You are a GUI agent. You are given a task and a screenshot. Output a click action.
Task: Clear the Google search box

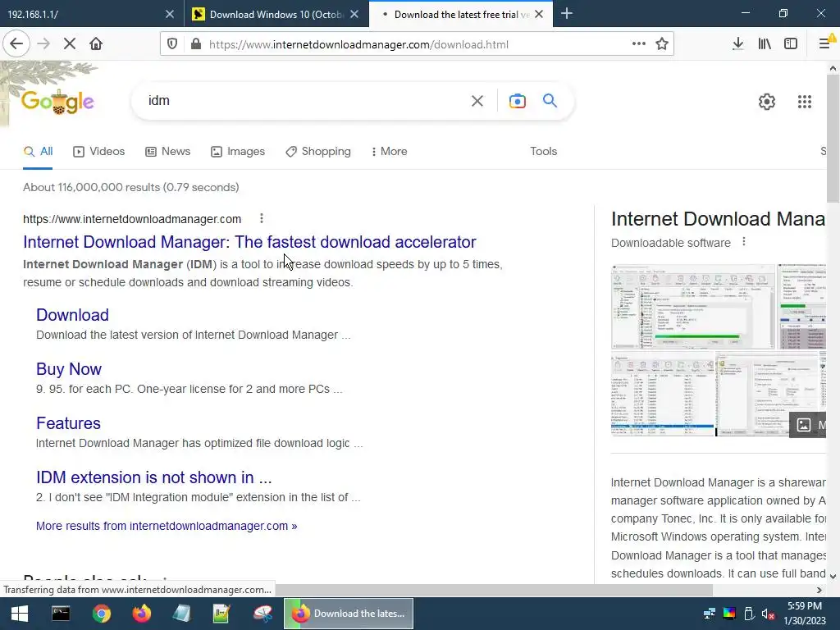tap(477, 101)
